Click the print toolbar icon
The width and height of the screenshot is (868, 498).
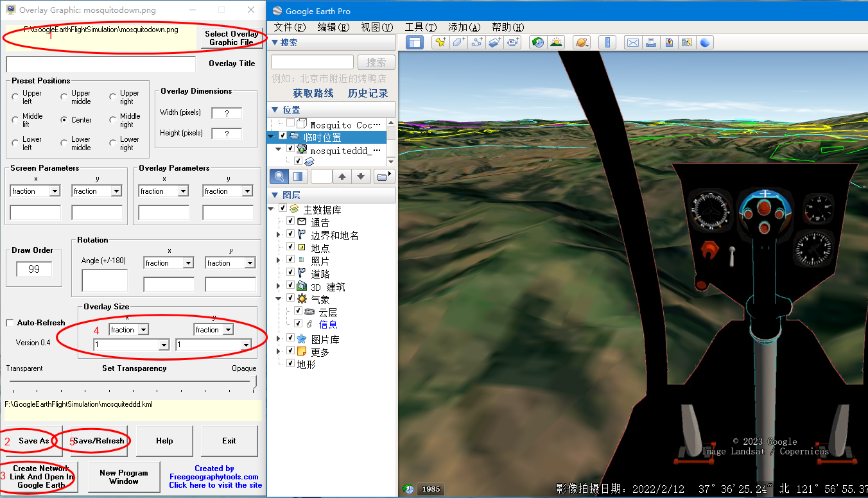[651, 42]
